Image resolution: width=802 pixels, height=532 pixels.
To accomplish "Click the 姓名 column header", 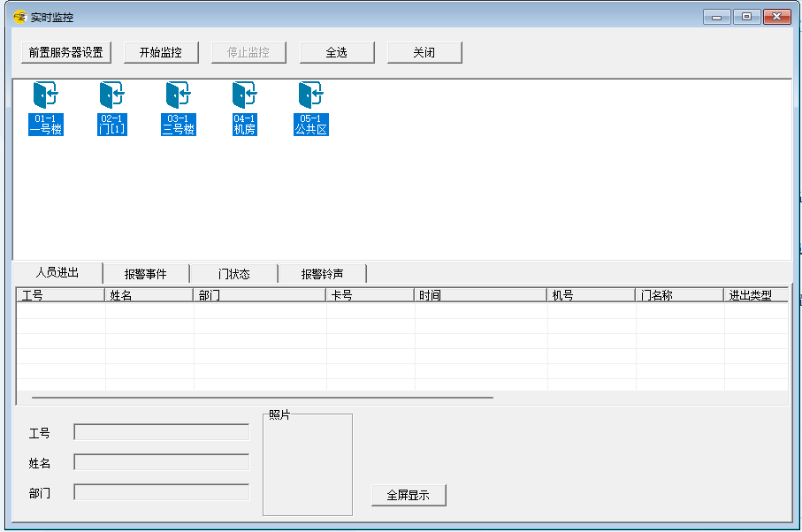I will pos(149,295).
